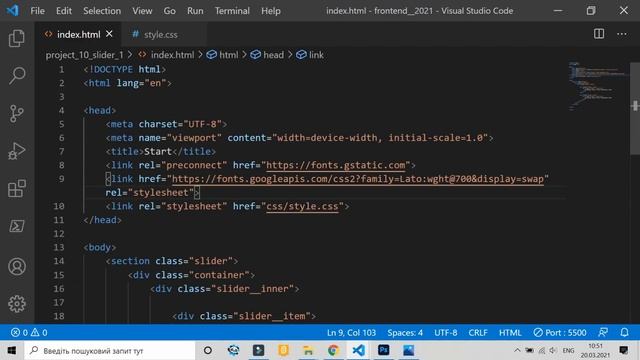Click on the <title>Start</title> text
The height and width of the screenshot is (360, 640).
160,151
